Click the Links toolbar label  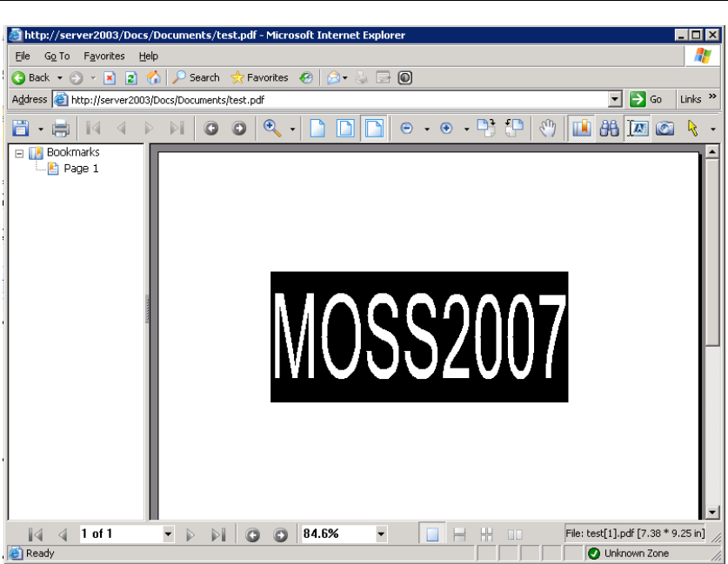click(691, 99)
